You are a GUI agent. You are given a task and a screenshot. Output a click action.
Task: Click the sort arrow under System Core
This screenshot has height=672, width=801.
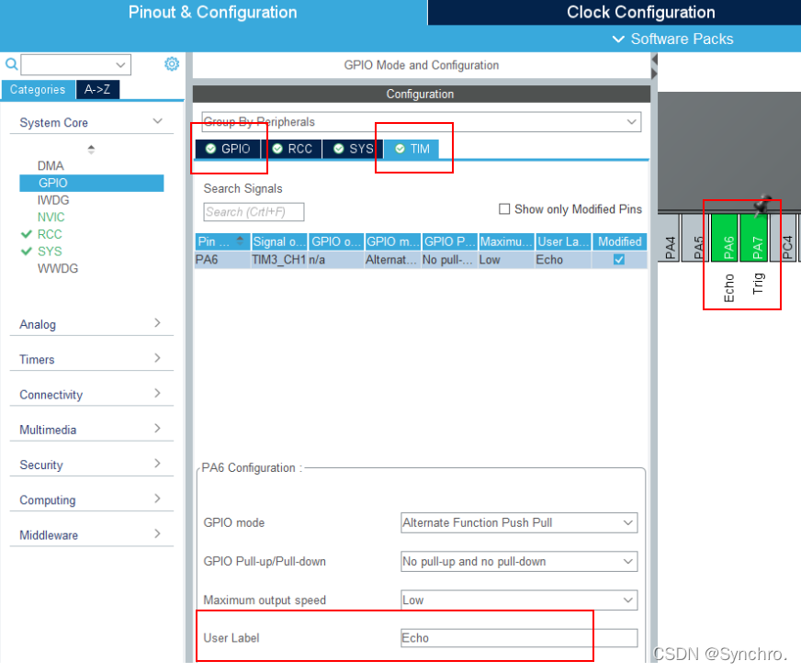pos(91,149)
